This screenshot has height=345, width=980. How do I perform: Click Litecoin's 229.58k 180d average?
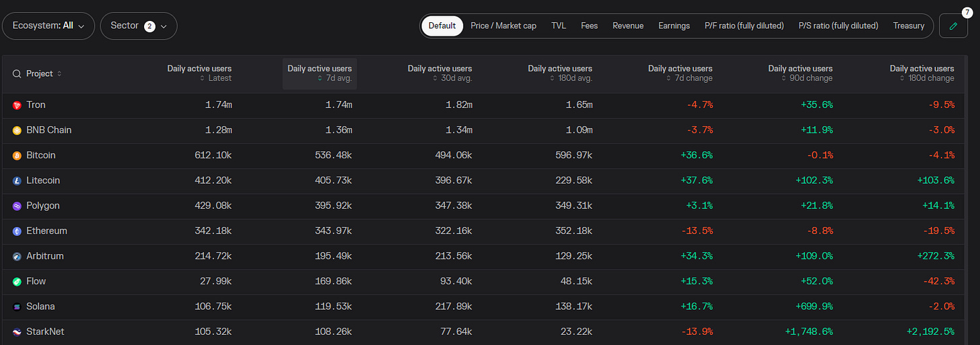[x=574, y=181]
